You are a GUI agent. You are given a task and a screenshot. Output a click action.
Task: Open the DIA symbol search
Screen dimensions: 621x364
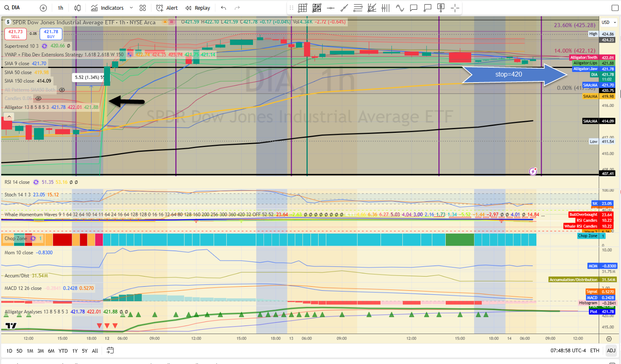(12, 8)
